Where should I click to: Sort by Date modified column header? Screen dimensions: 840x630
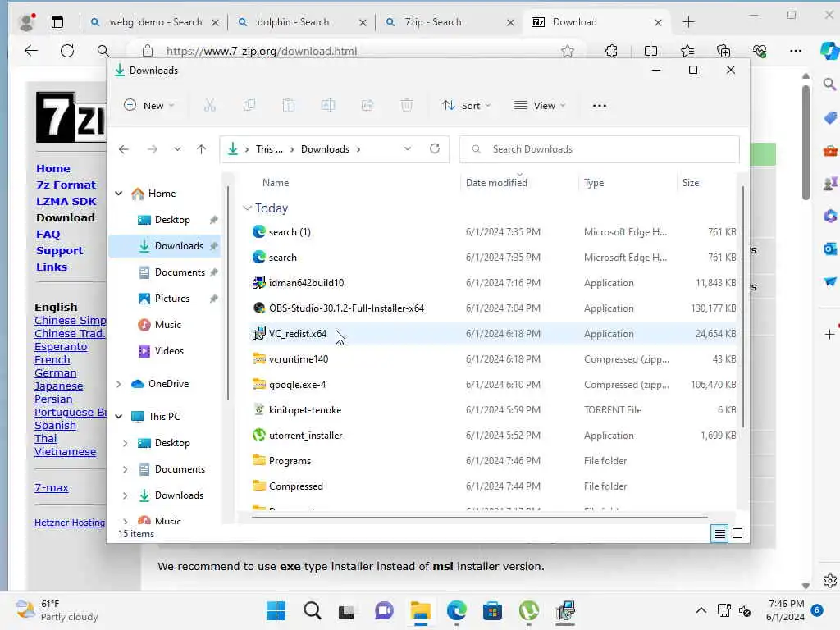point(496,183)
